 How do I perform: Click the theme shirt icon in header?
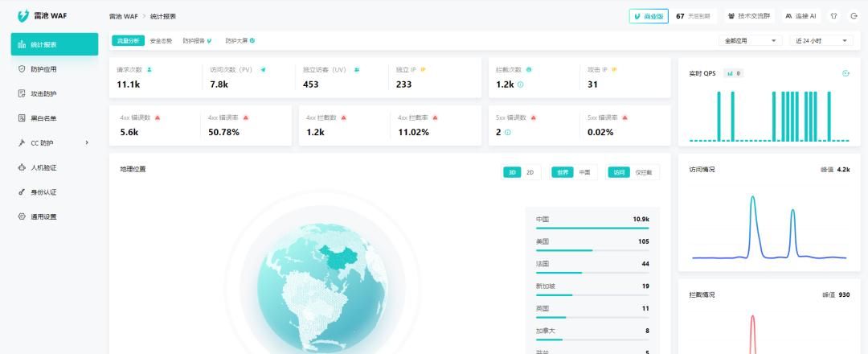[833, 16]
